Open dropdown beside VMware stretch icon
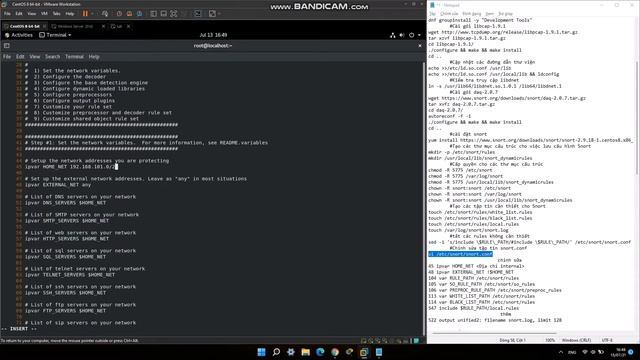 pyautogui.click(x=220, y=13)
